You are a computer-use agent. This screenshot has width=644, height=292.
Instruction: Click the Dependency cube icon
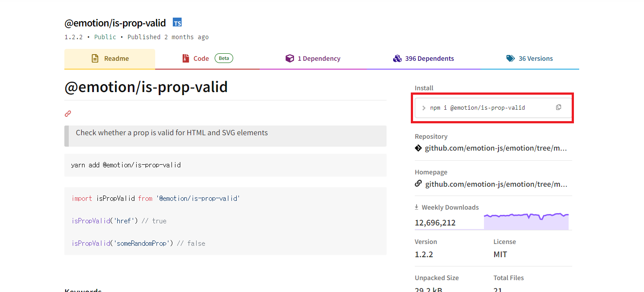(x=290, y=58)
